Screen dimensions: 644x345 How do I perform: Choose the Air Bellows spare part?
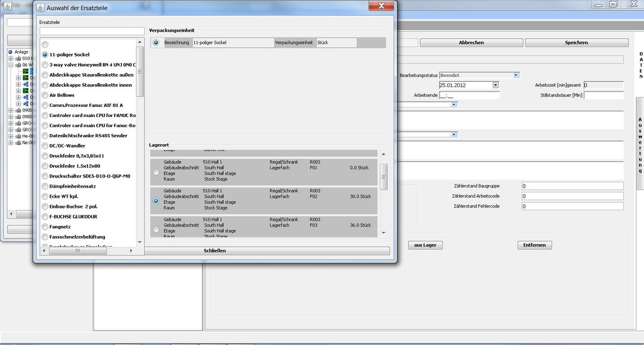[45, 95]
